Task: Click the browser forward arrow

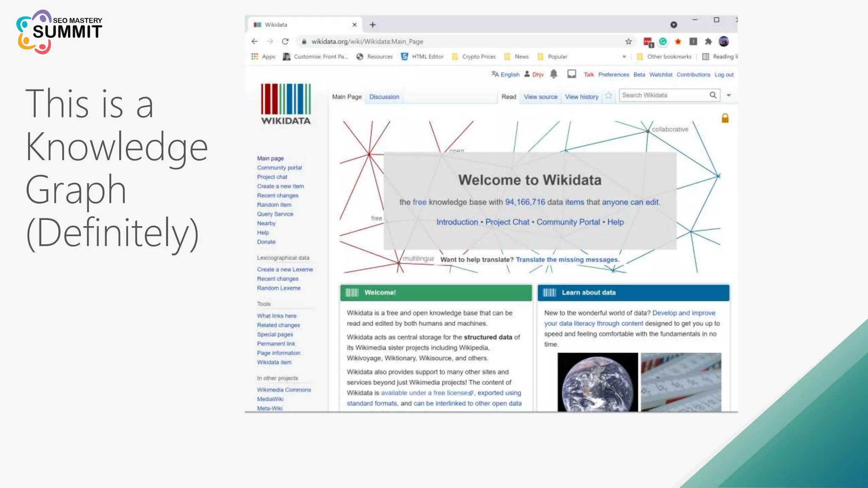Action: pyautogui.click(x=270, y=42)
